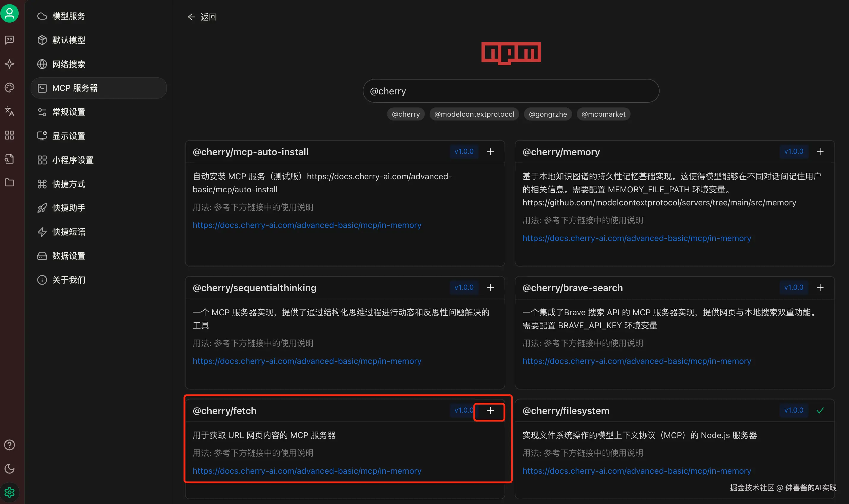Select the @mcpmarket scope tag
The width and height of the screenshot is (849, 504).
pyautogui.click(x=603, y=114)
